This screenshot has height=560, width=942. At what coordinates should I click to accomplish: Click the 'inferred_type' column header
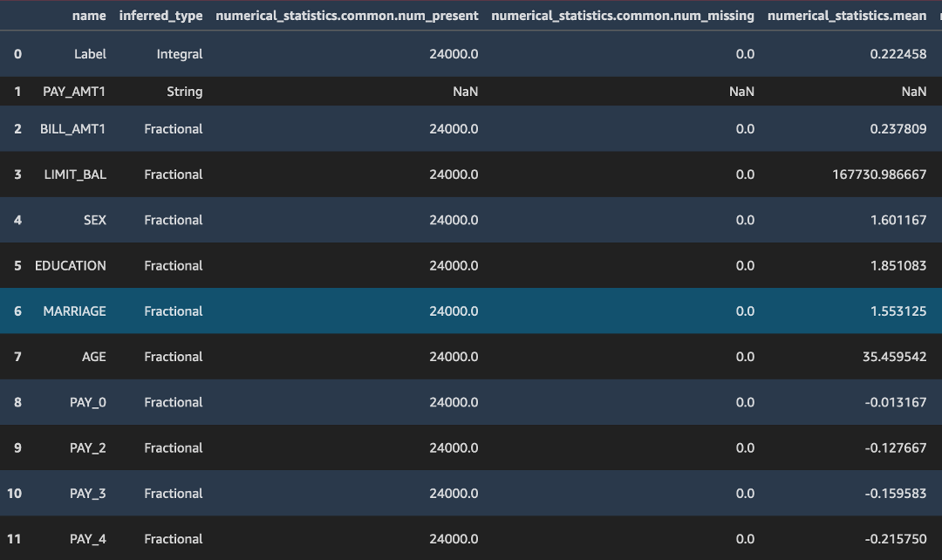(160, 16)
